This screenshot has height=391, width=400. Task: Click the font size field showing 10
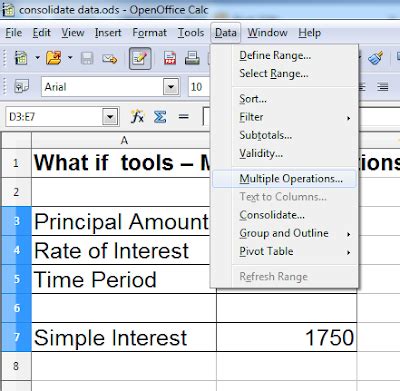199,87
